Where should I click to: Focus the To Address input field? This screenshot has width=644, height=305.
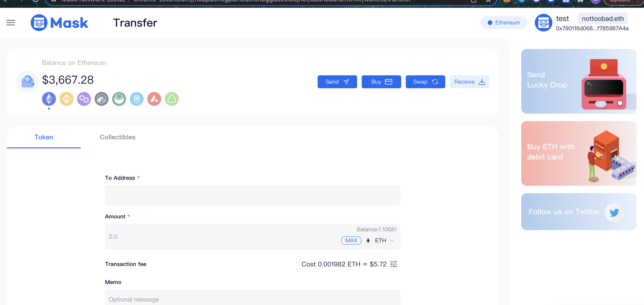point(253,195)
